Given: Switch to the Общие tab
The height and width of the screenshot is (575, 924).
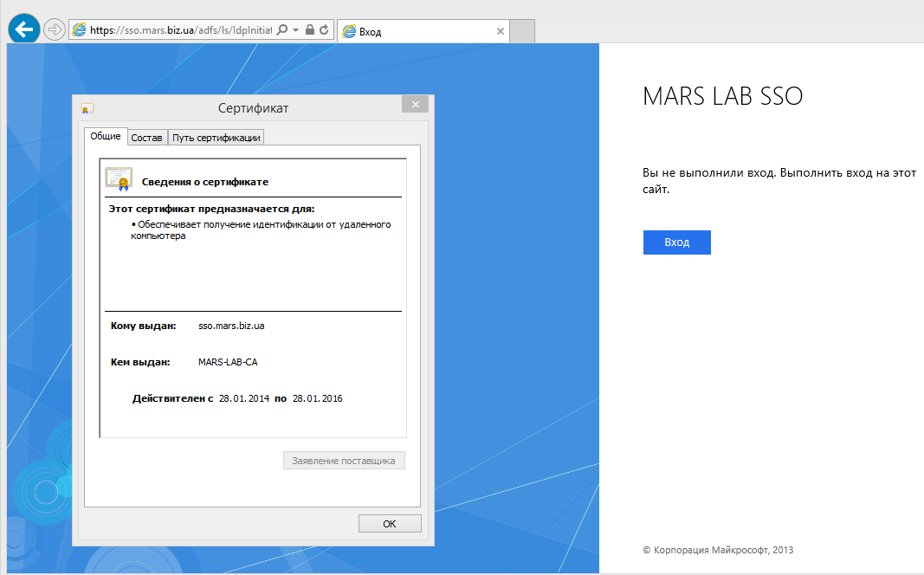Looking at the screenshot, I should click(106, 137).
